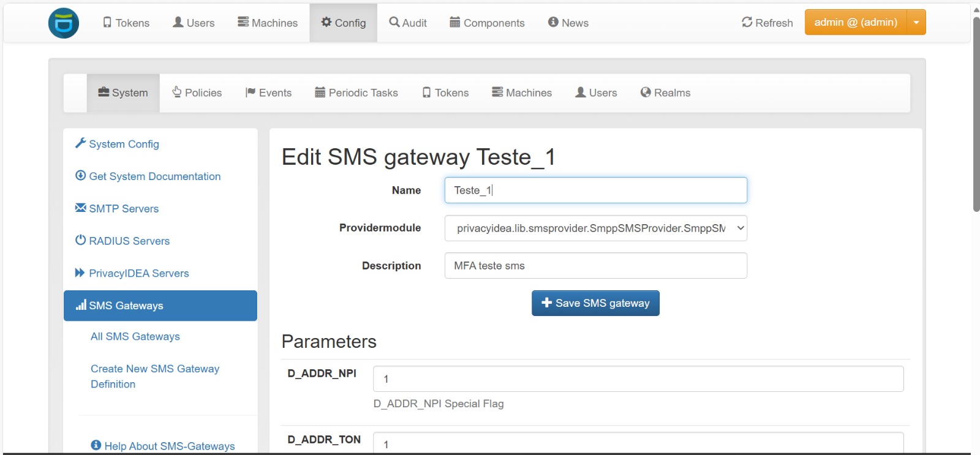Click the download icon for System Documentation
Viewport: 980px width, 455px height.
pyautogui.click(x=80, y=176)
